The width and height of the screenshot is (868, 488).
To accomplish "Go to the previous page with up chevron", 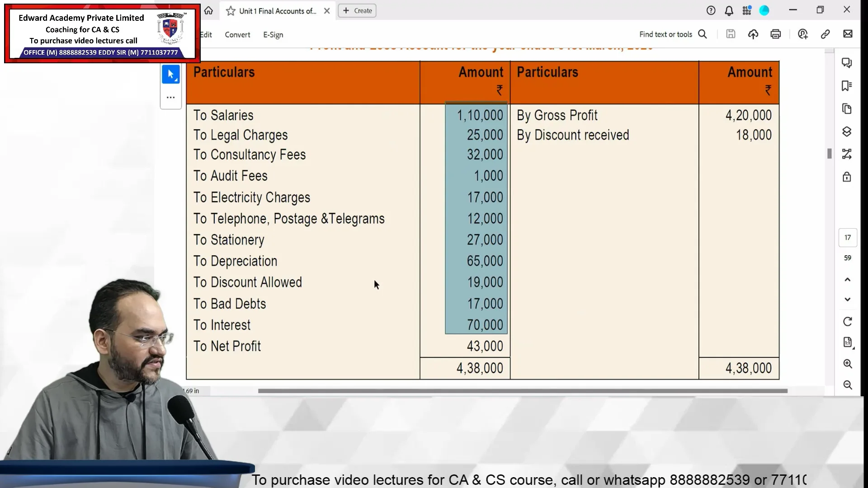I will click(848, 279).
